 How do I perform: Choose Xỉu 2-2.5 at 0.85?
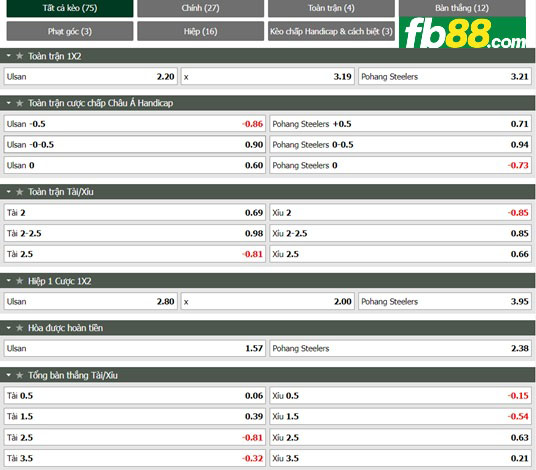[400, 233]
